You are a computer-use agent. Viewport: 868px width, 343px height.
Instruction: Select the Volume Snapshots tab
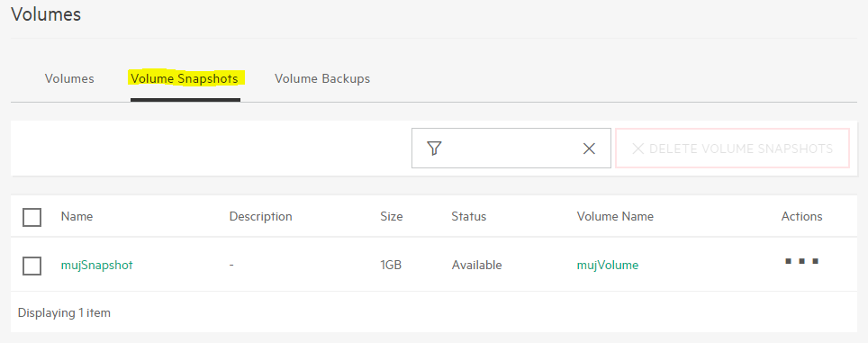185,78
